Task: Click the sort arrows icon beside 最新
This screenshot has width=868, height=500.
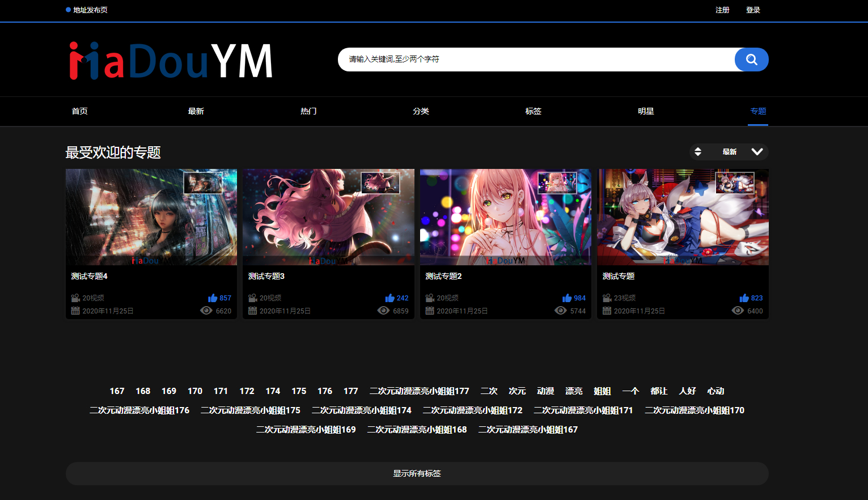Action: coord(698,151)
